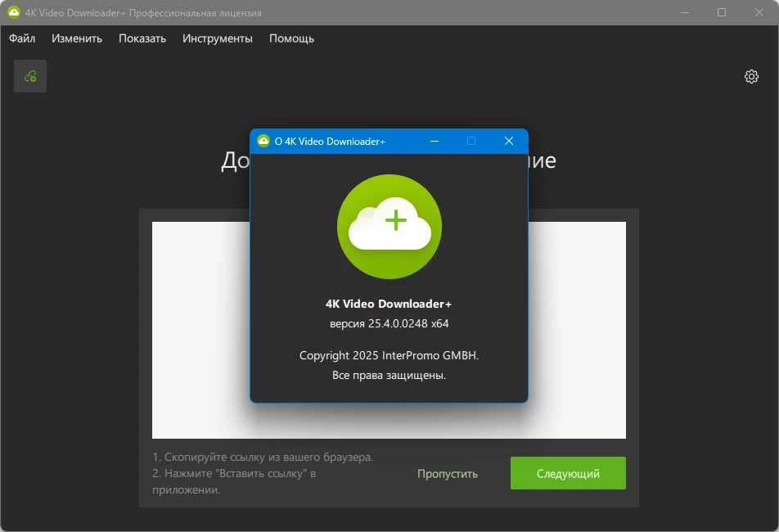
Task: Click the Все права защищены text
Action: (x=389, y=376)
